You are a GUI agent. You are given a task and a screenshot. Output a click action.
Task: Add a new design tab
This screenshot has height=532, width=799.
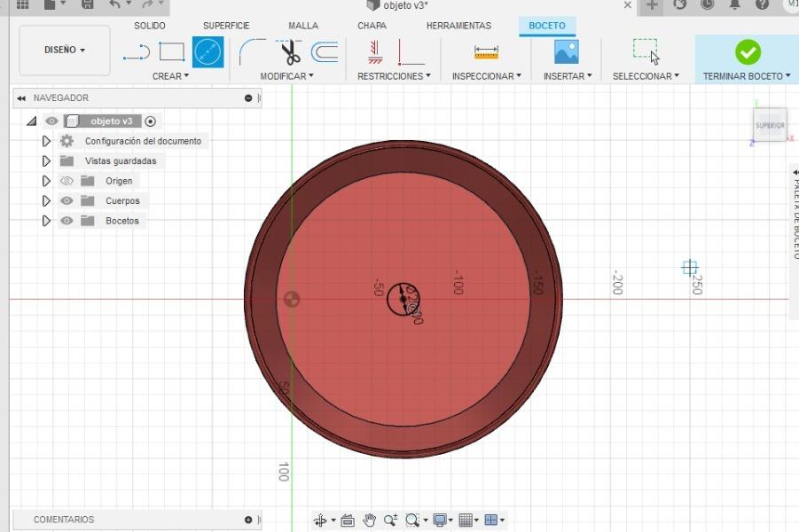[x=651, y=5]
